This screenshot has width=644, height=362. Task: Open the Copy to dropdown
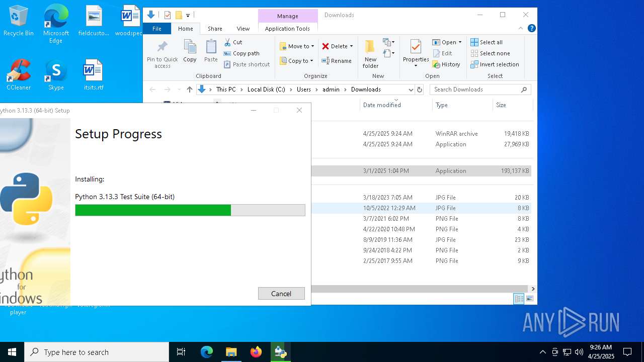[x=296, y=61]
